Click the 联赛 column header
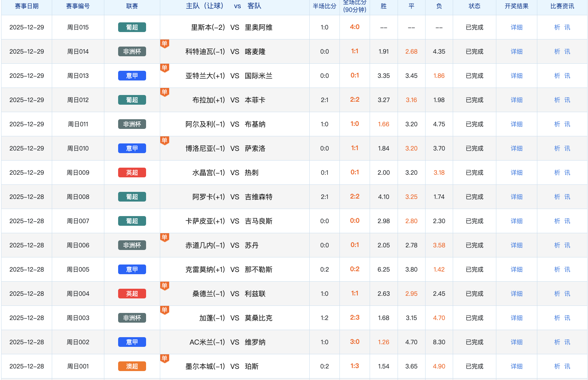588x380 pixels. pos(132,6)
